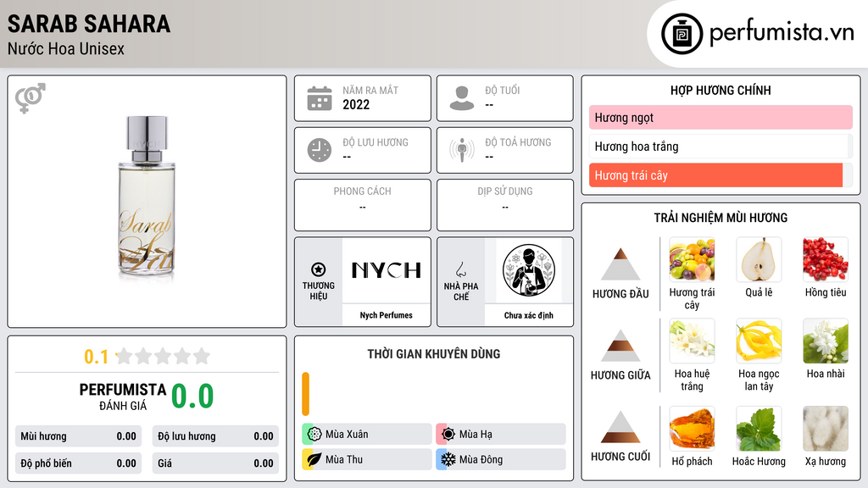
Task: Select the Hoa nhài jasmine image
Action: click(826, 341)
